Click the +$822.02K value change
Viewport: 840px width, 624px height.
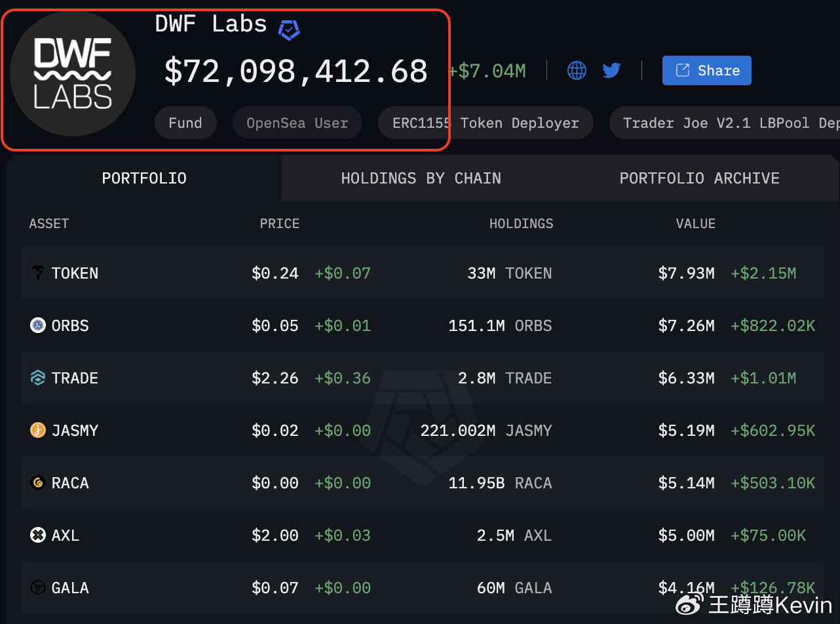[x=773, y=326]
